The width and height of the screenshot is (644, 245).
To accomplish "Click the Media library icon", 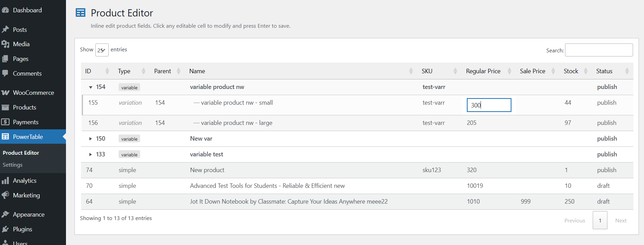I will [5, 44].
